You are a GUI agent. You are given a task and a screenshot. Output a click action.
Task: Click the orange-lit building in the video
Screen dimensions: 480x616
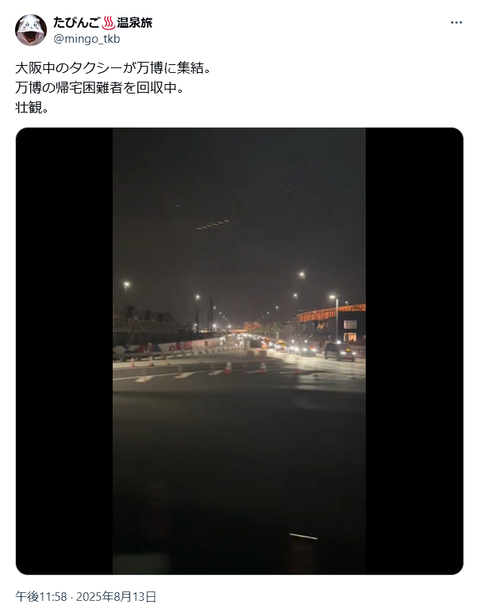coord(331,322)
